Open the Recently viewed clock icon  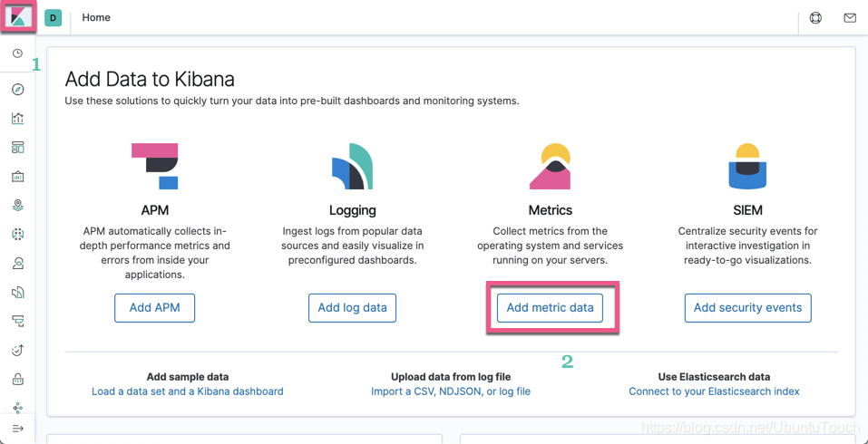pyautogui.click(x=17, y=53)
